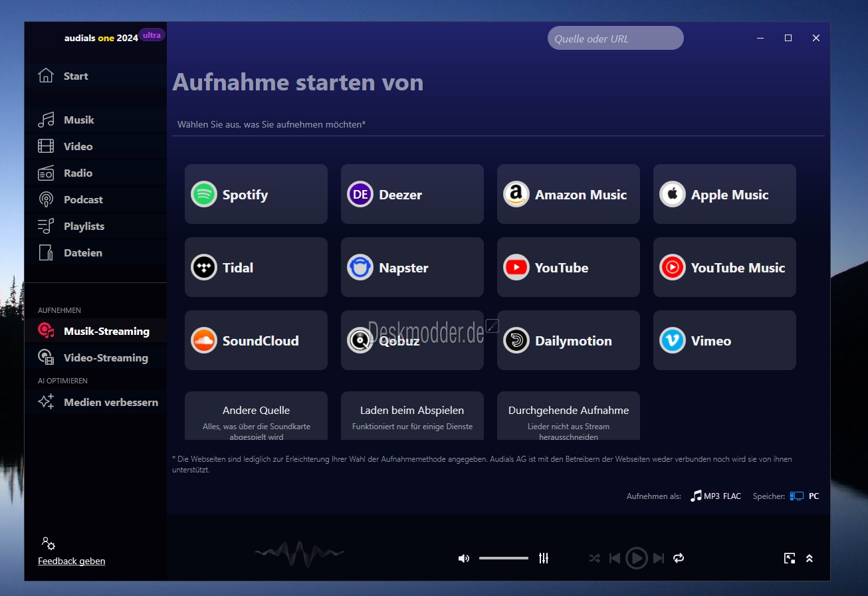The height and width of the screenshot is (596, 868).
Task: Click the edit pencil icon near Qobuz
Action: (492, 326)
